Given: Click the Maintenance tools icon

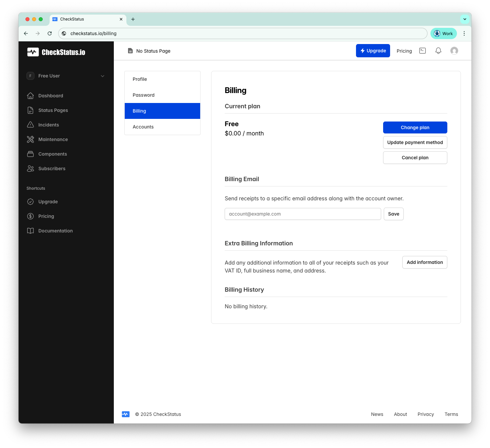Looking at the screenshot, I should 30,139.
